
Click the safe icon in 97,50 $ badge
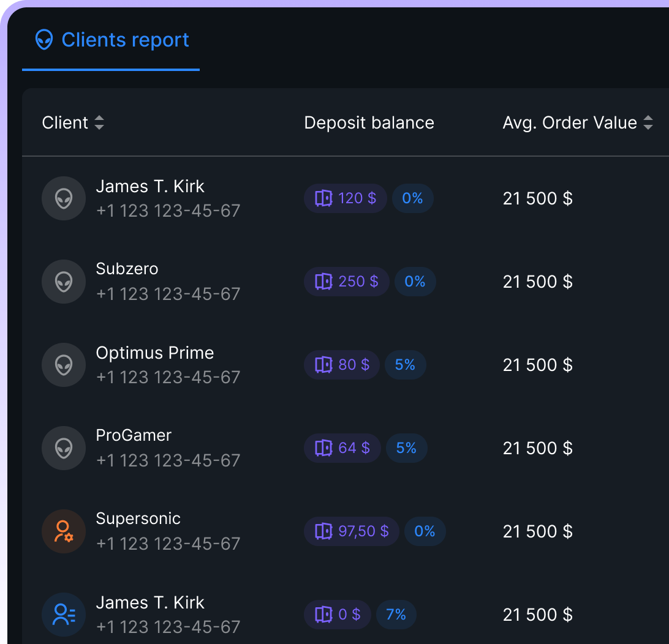click(323, 531)
